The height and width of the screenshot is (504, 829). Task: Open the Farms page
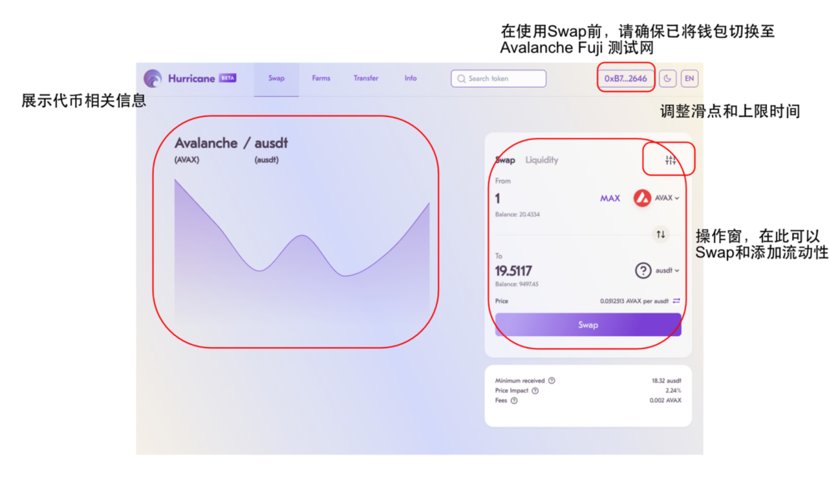pos(321,78)
